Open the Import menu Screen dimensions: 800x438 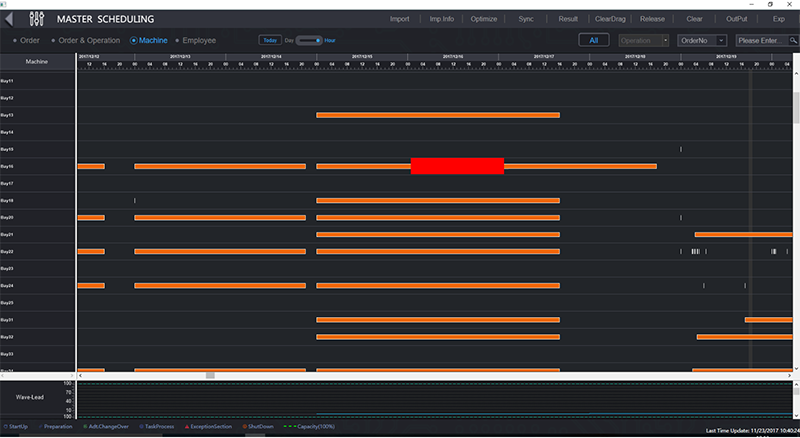(x=400, y=19)
